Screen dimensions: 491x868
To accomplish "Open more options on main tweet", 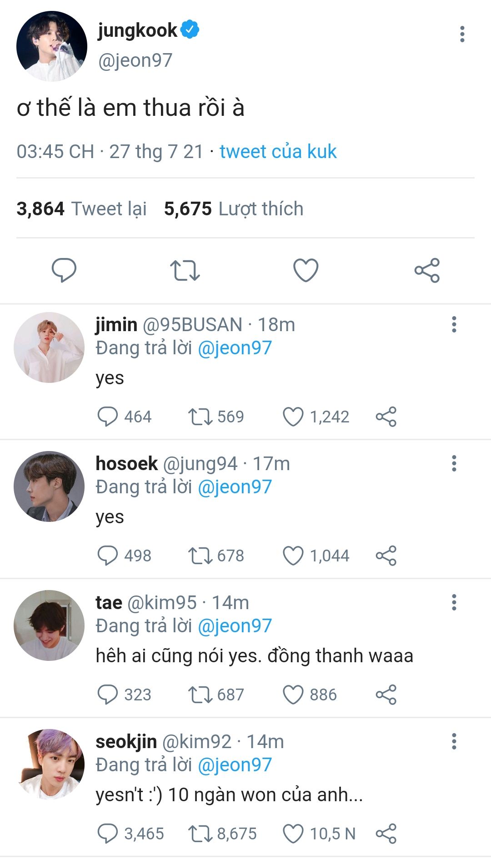I will (x=462, y=34).
